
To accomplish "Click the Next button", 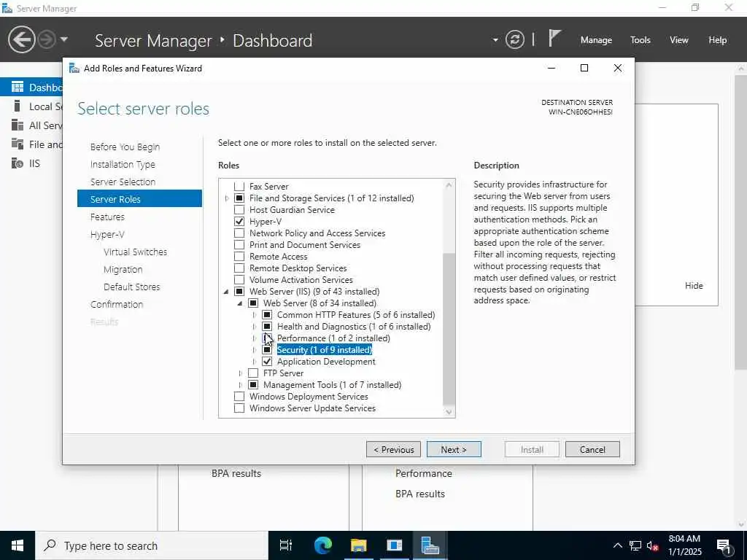I will coord(454,449).
